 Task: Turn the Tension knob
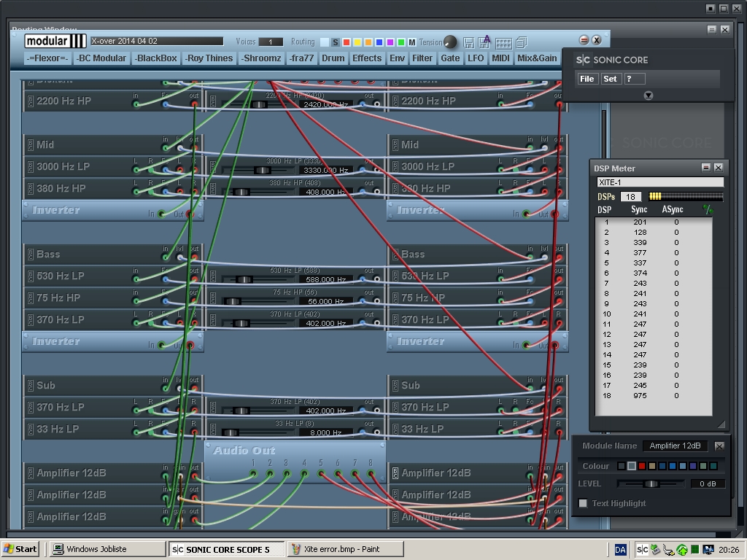[x=450, y=42]
